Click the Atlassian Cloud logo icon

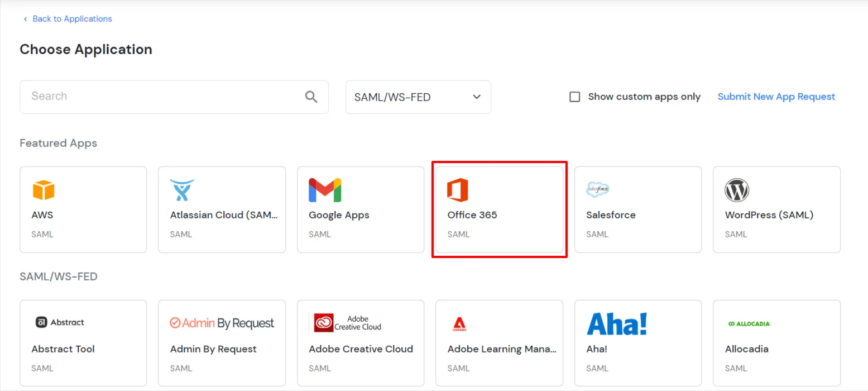(182, 190)
